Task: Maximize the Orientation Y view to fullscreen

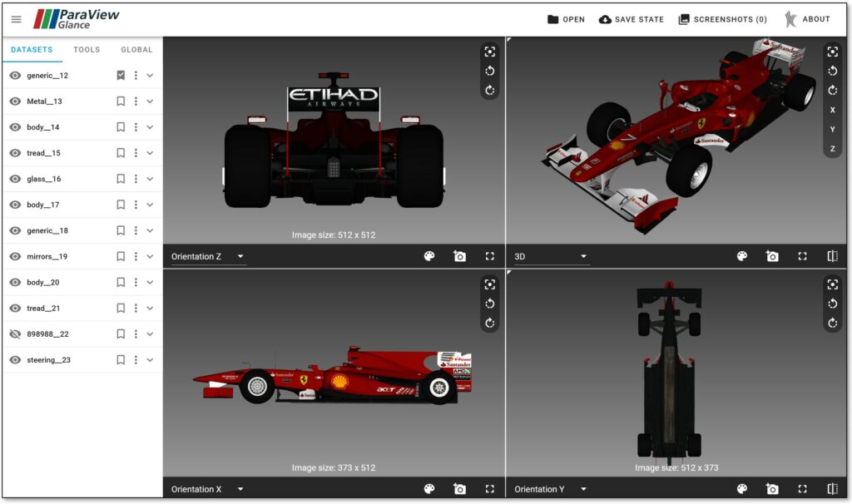Action: point(803,489)
